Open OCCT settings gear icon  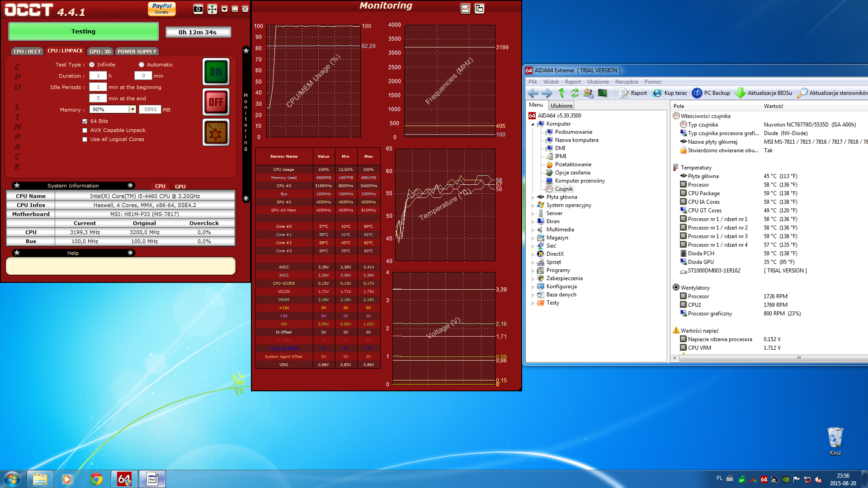click(x=216, y=133)
